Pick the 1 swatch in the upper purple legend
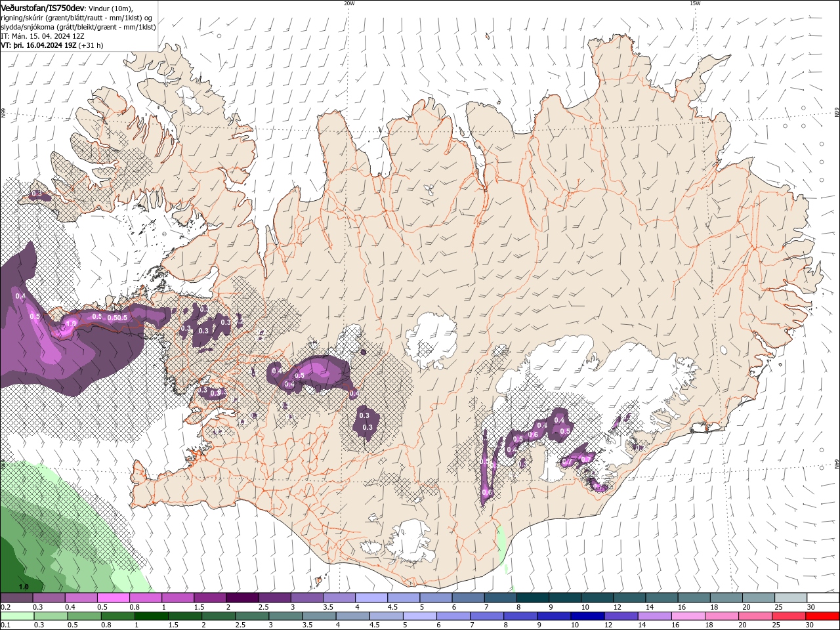The image size is (840, 630). (177, 598)
